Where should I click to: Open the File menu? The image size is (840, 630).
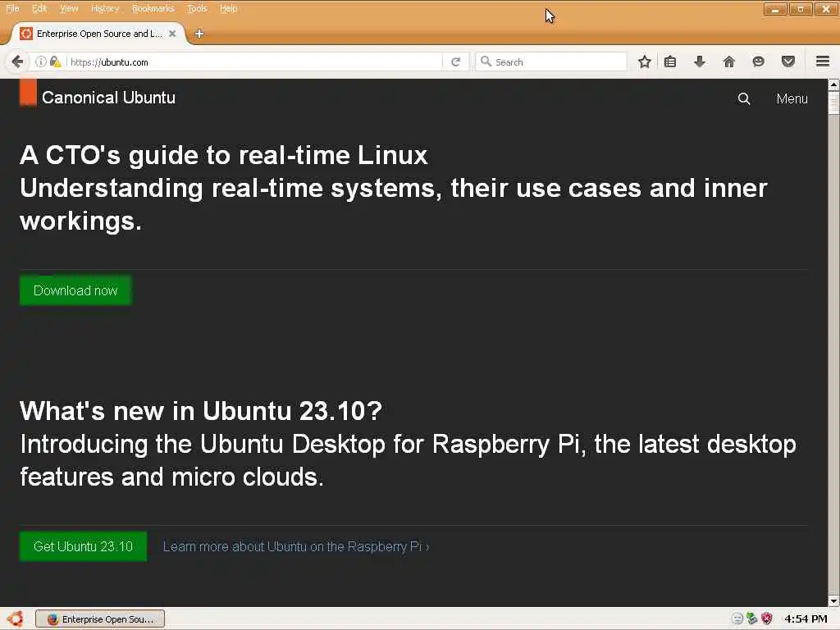pyautogui.click(x=12, y=8)
